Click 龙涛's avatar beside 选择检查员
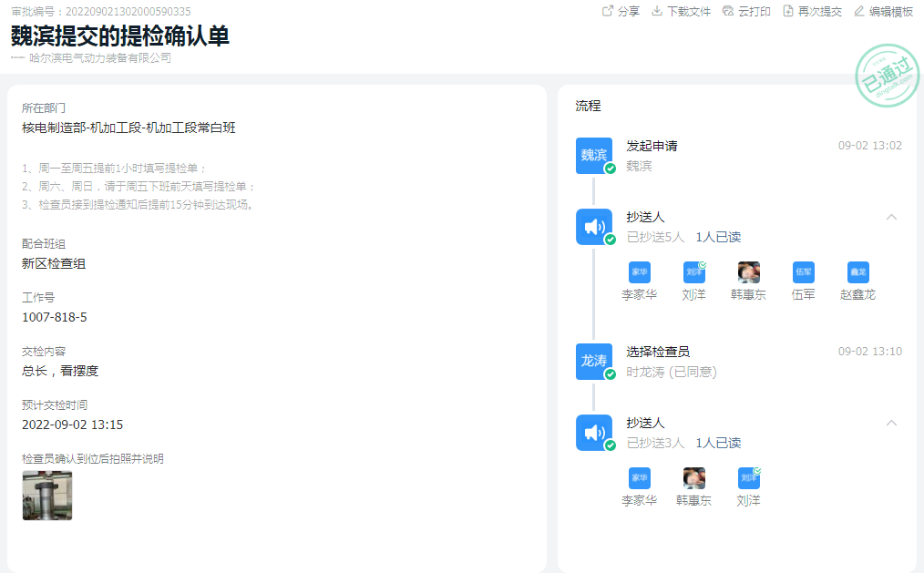The height and width of the screenshot is (573, 924). click(594, 361)
